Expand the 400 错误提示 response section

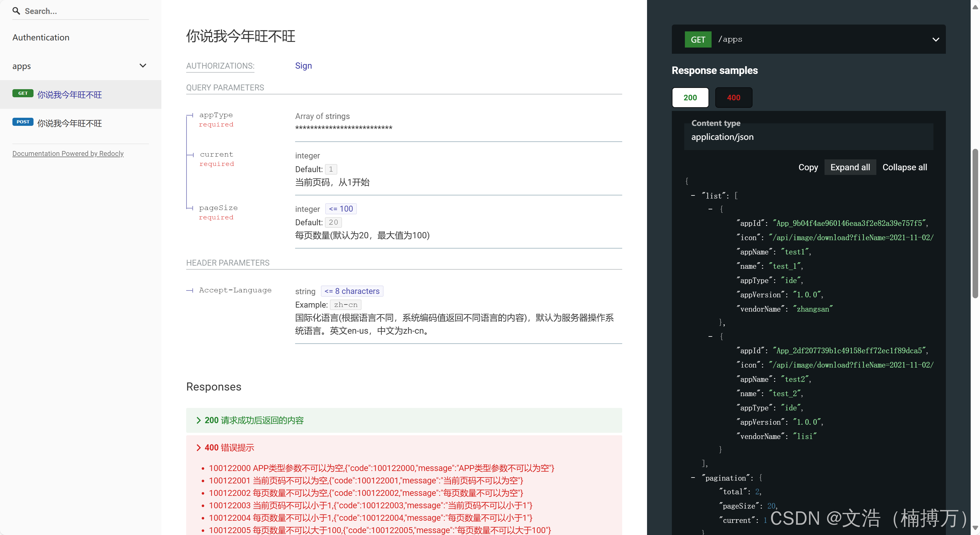point(229,447)
